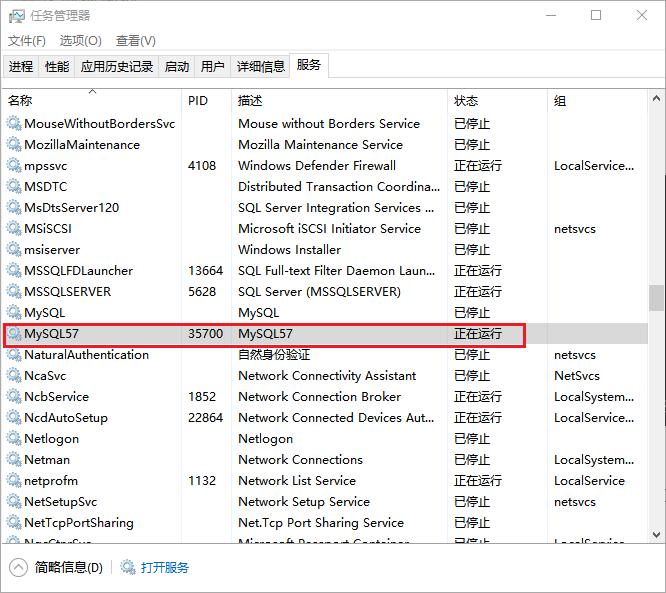Viewport: 666px width, 593px height.
Task: Click the vertical scrollbar thumb
Action: tap(656, 298)
